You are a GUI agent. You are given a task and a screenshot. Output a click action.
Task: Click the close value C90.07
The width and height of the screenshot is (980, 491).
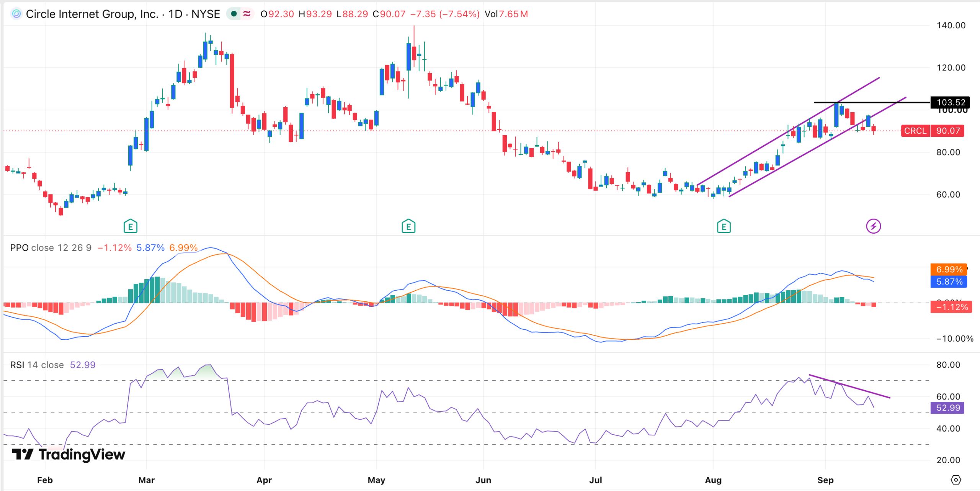pos(389,14)
